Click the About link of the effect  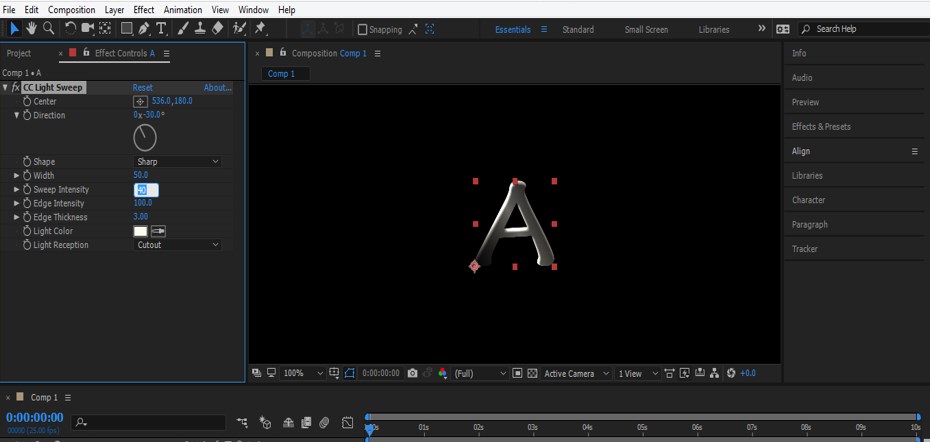pyautogui.click(x=217, y=88)
